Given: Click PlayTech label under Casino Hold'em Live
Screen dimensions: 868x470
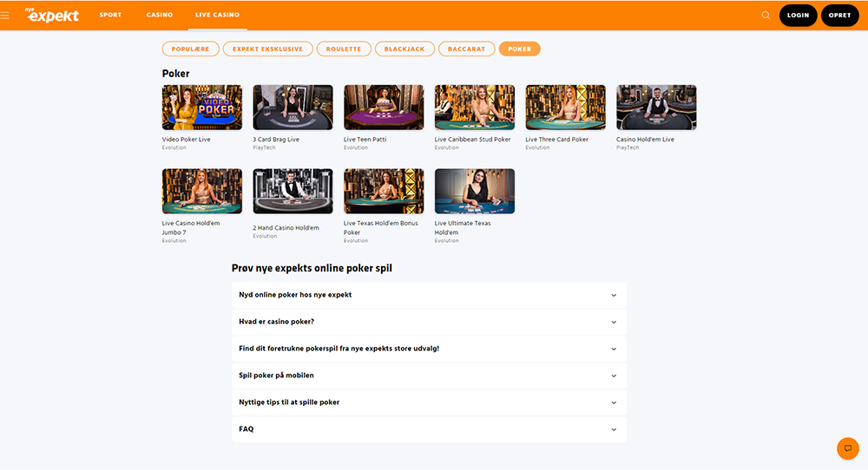Looking at the screenshot, I should (628, 147).
